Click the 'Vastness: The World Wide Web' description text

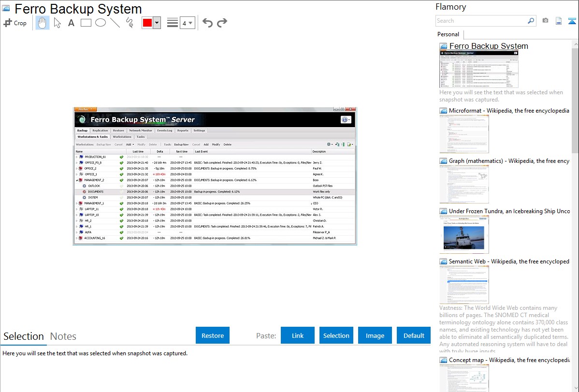pyautogui.click(x=504, y=330)
